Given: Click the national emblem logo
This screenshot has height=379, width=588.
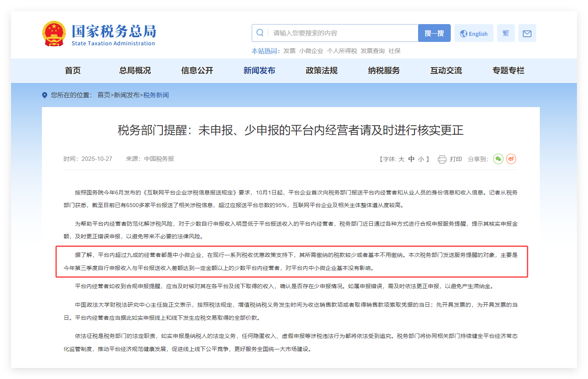Looking at the screenshot, I should click(54, 34).
